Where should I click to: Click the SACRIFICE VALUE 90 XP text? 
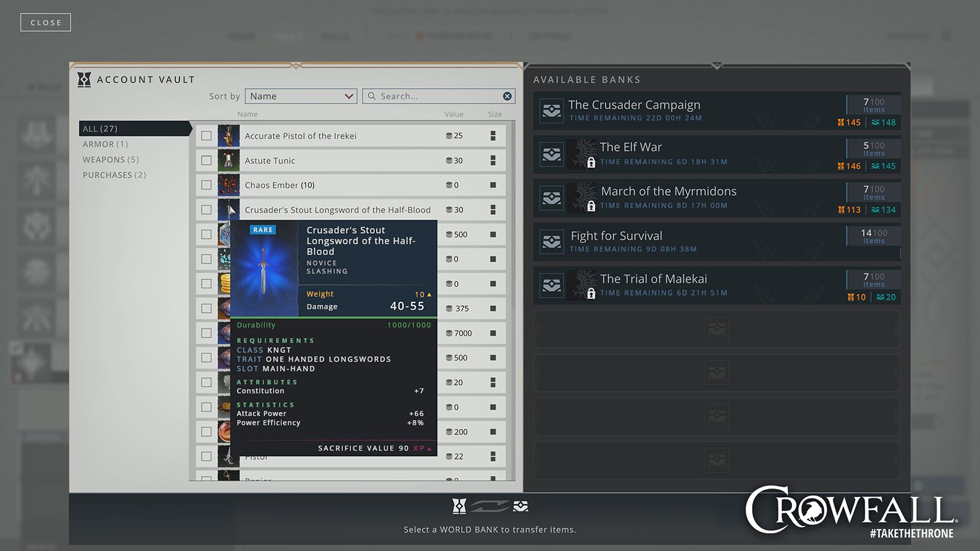coord(374,448)
